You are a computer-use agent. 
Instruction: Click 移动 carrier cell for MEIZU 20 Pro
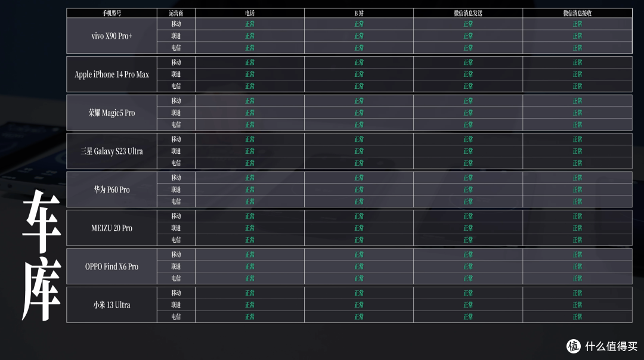tap(176, 216)
